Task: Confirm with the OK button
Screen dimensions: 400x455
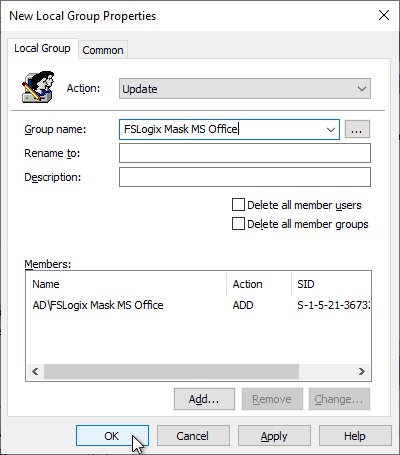Action: (112, 436)
